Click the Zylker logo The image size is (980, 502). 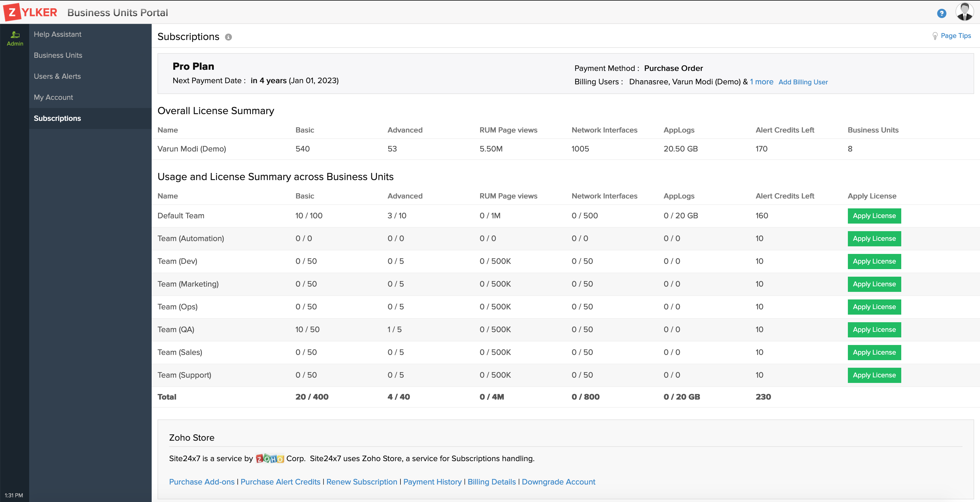30,12
